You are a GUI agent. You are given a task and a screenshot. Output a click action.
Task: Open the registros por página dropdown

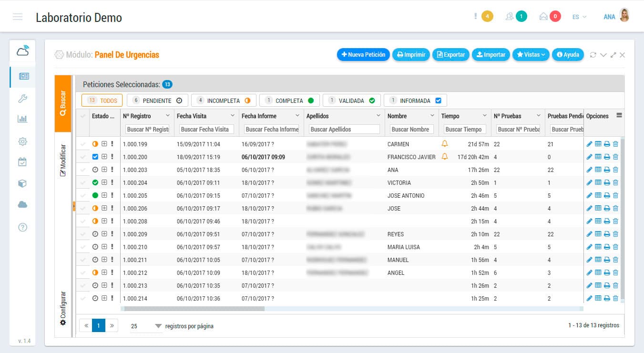pos(146,326)
